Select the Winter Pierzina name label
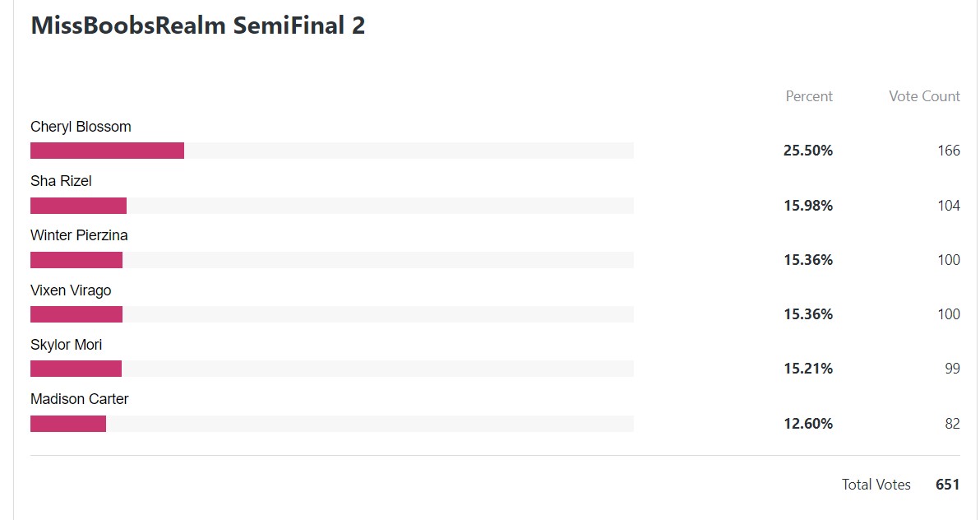This screenshot has height=520, width=980. coord(79,235)
